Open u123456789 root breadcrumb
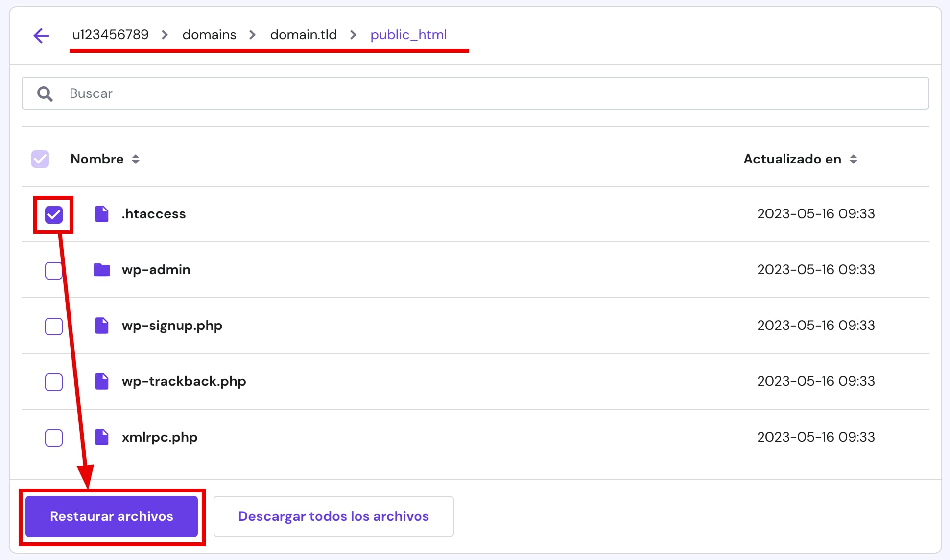Screen dimensions: 950x560 click(110, 35)
